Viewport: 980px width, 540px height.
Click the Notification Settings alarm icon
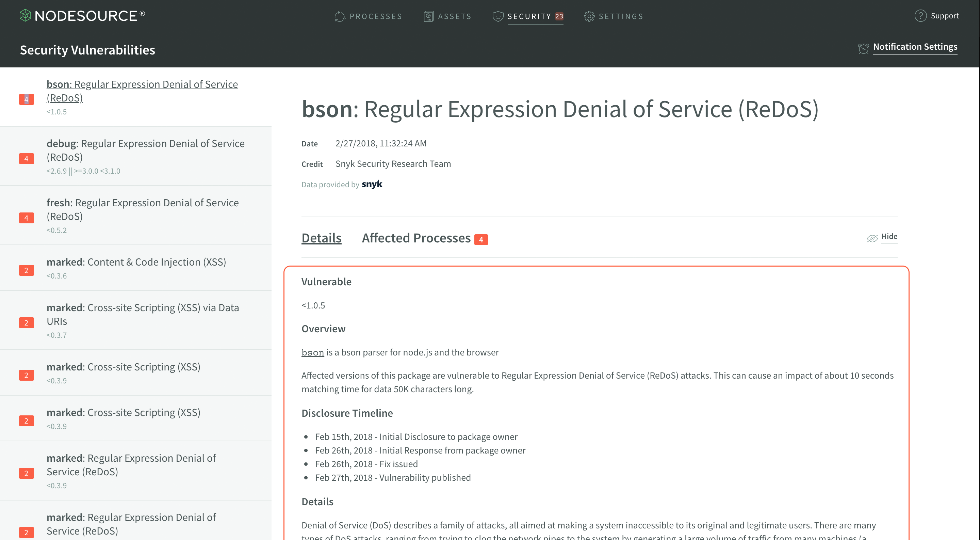click(863, 48)
